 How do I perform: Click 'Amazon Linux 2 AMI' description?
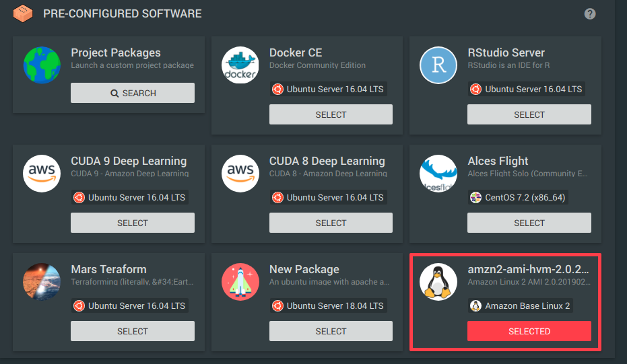[529, 282]
